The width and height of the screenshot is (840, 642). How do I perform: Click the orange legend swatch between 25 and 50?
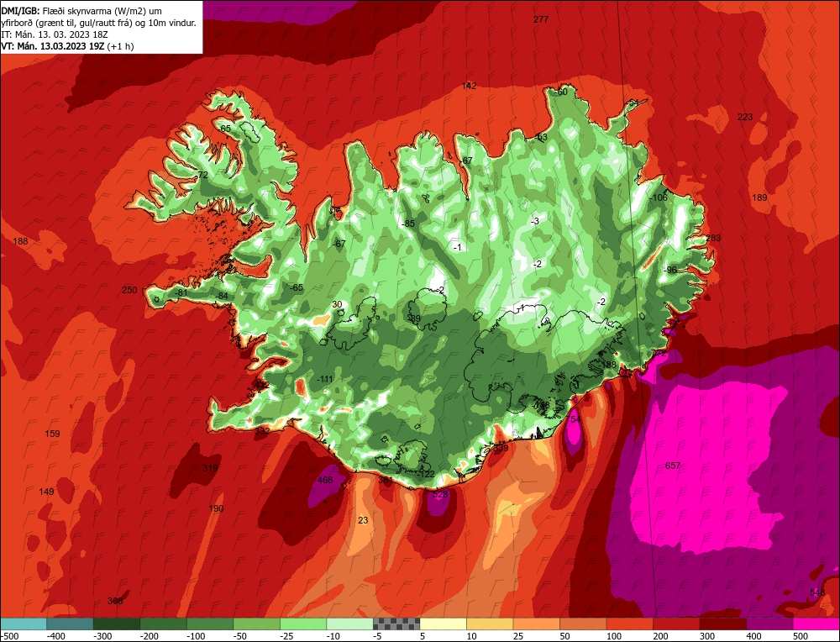pos(536,624)
